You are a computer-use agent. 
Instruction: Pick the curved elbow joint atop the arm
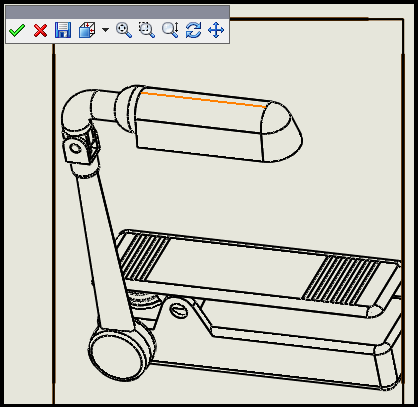76,110
